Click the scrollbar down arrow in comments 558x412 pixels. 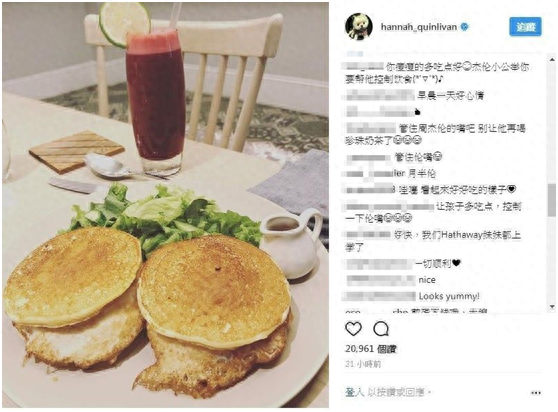[x=552, y=306]
